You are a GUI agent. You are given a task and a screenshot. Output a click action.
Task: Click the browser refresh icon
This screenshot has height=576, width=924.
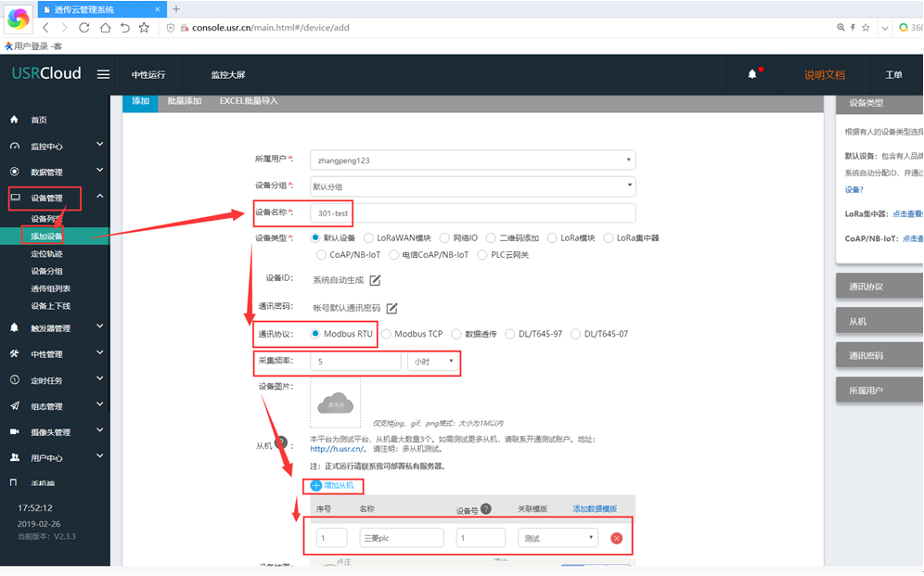click(84, 28)
